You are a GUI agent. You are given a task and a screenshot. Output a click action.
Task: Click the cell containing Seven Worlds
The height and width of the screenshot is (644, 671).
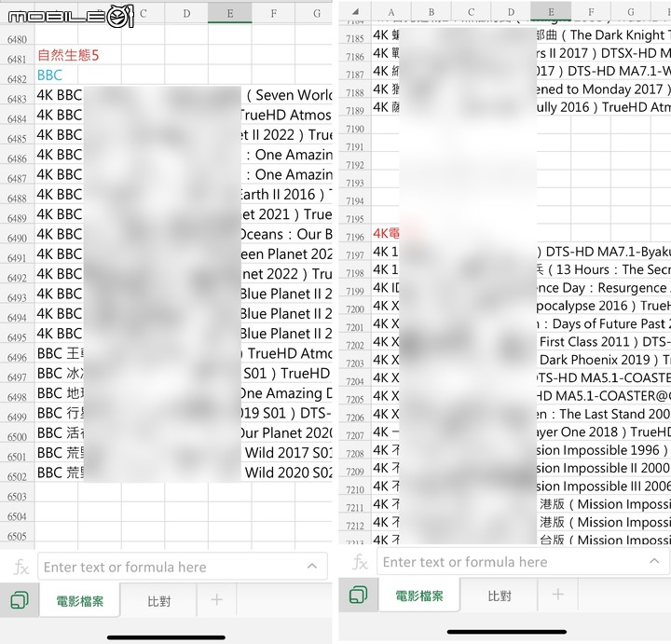tap(289, 94)
